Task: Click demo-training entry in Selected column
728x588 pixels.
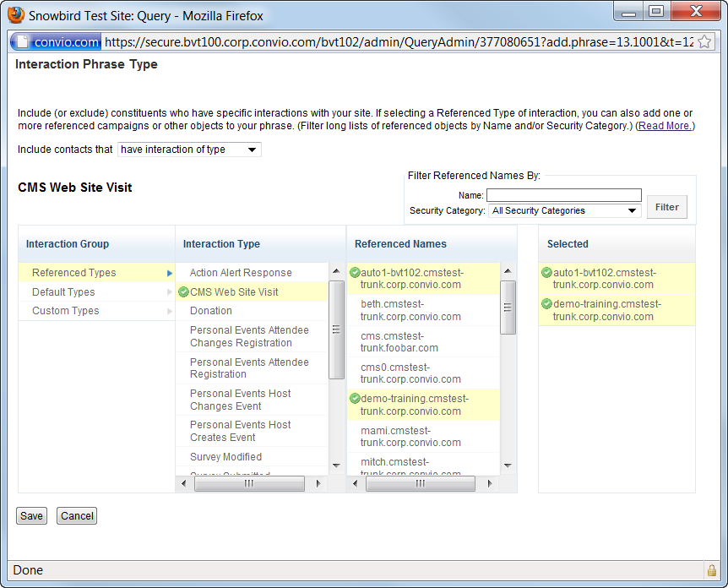Action: tap(617, 310)
